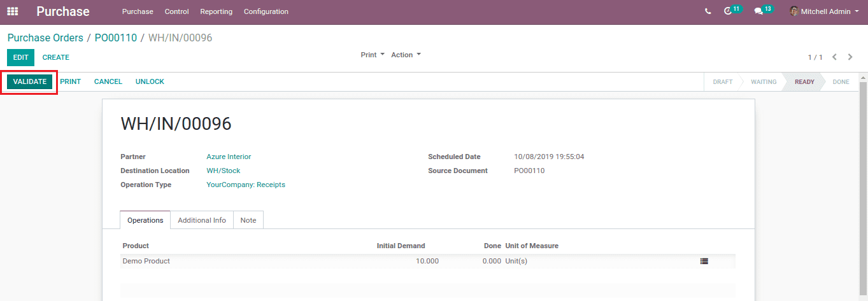Open the apps grid menu icon
The image size is (868, 301).
click(x=13, y=11)
